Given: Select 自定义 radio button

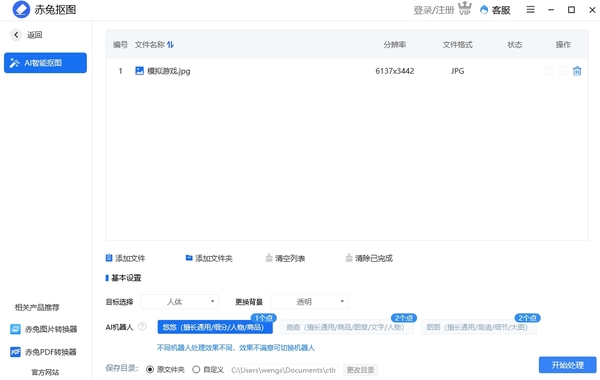Looking at the screenshot, I should coord(196,370).
